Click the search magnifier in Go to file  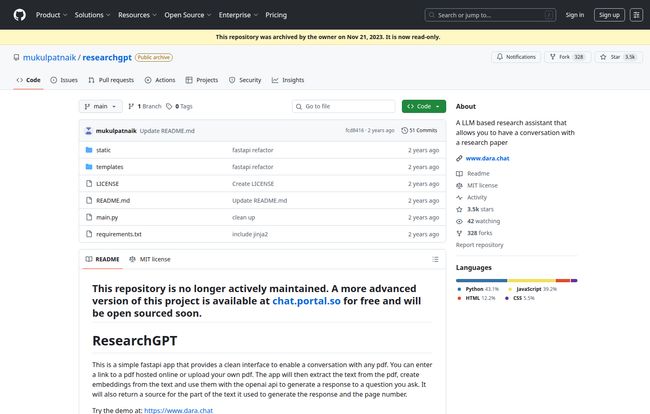299,107
